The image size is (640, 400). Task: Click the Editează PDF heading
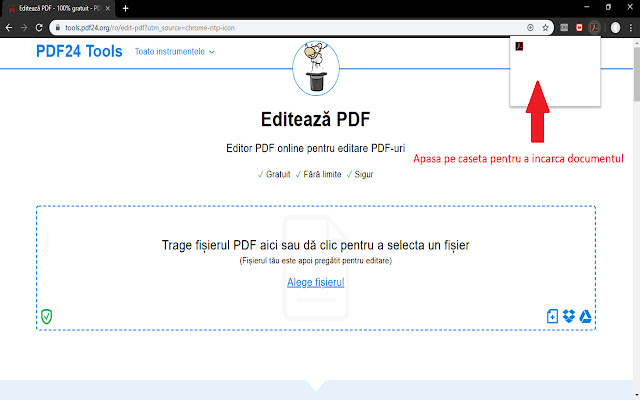point(316,119)
